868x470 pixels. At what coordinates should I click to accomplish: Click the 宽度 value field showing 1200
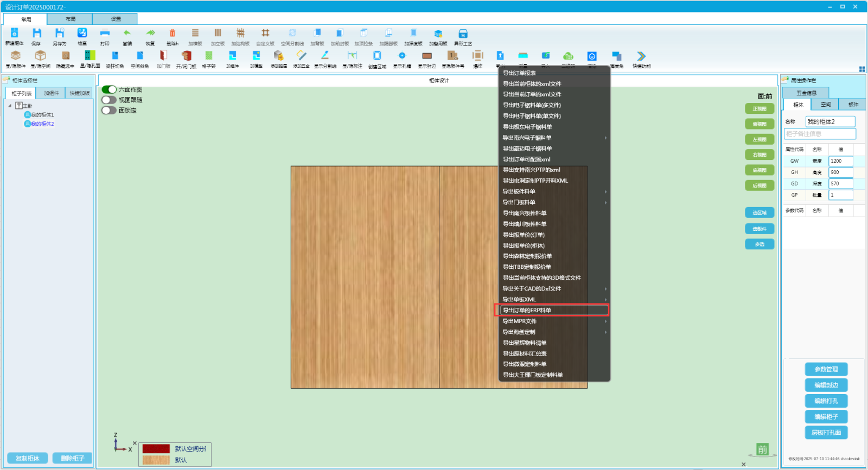[x=841, y=161]
